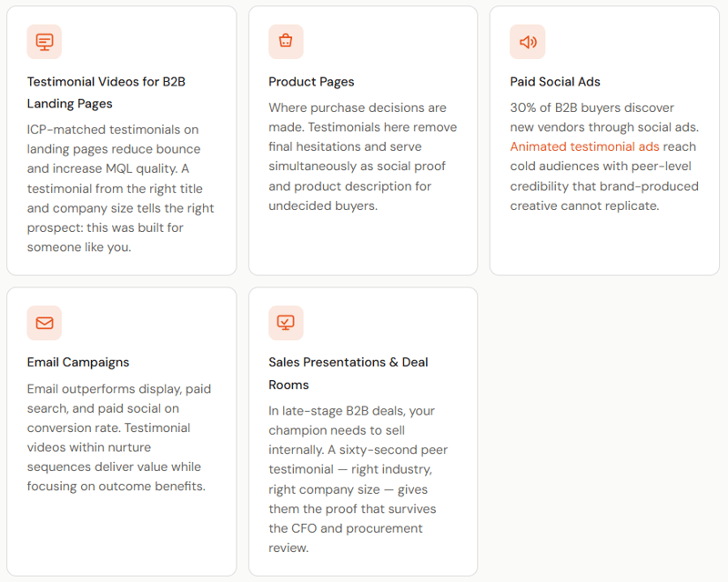This screenshot has width=728, height=582.
Task: Click the presentation screen icon above Testimonial Videos
Action: (45, 42)
